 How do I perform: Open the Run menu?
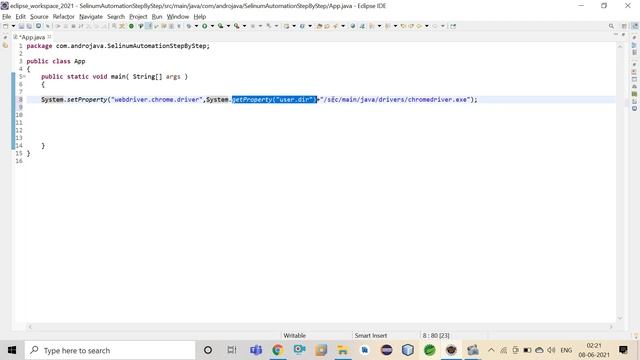point(157,17)
